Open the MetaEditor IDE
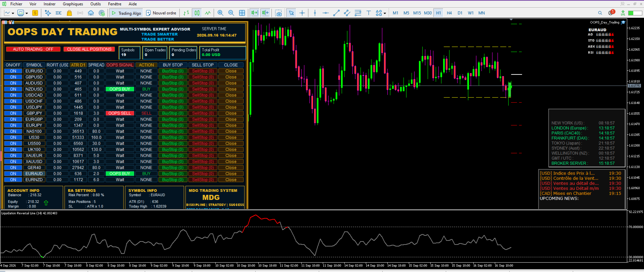This screenshot has width=644, height=272. tap(58, 13)
